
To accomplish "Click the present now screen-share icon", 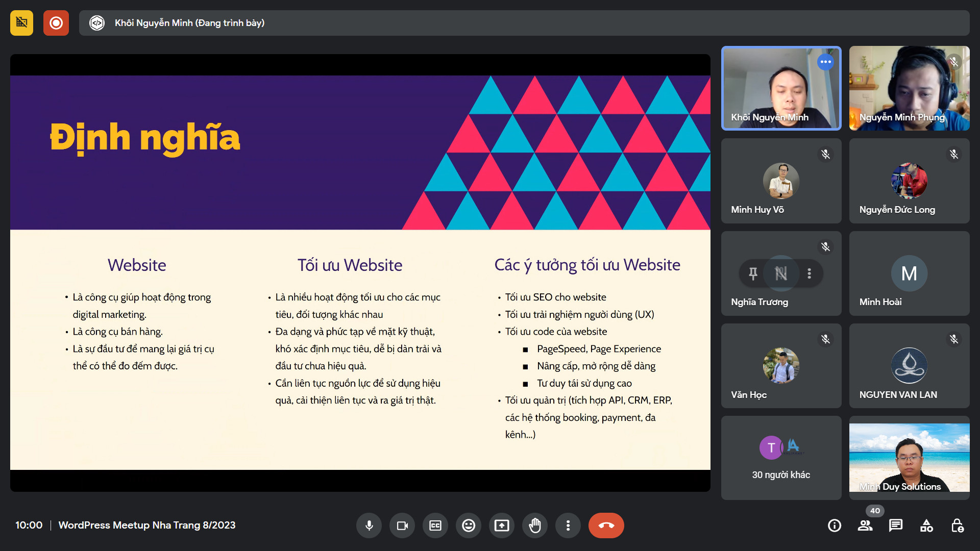I will (502, 525).
